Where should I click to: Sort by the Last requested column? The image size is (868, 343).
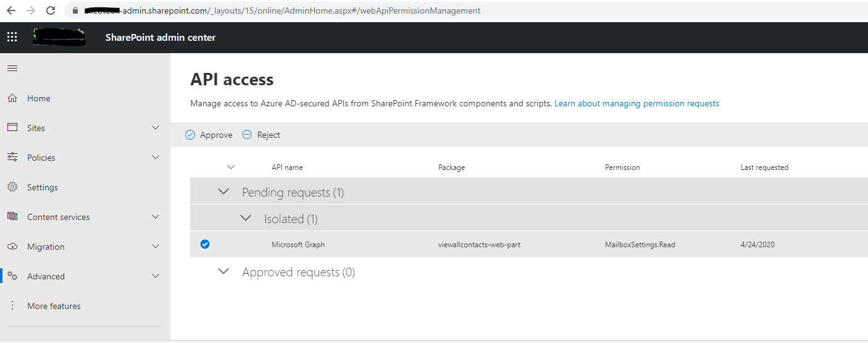point(764,167)
